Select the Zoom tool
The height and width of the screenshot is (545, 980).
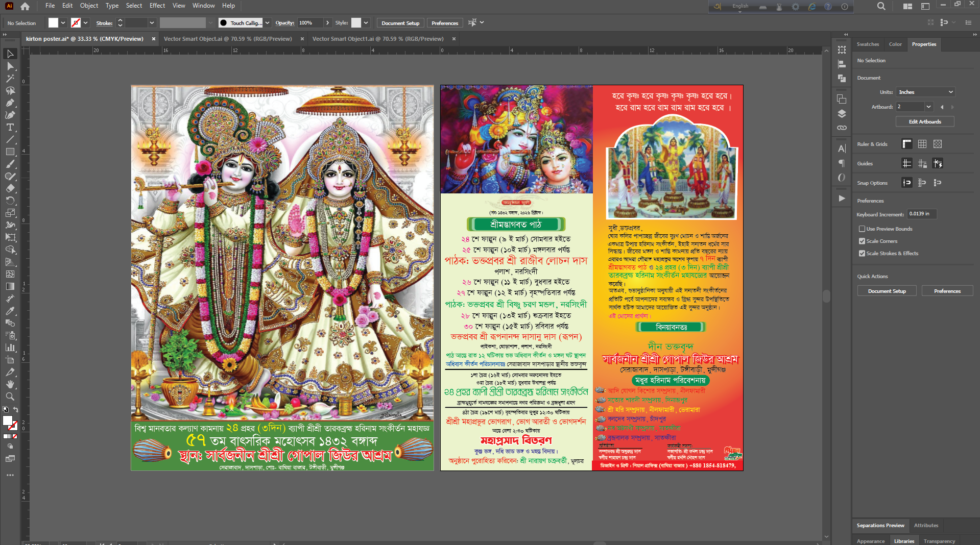coord(10,397)
